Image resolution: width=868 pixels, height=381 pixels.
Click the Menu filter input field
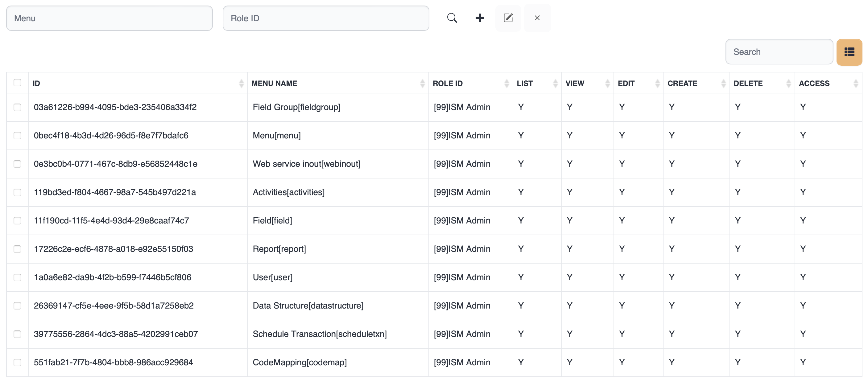click(x=109, y=18)
